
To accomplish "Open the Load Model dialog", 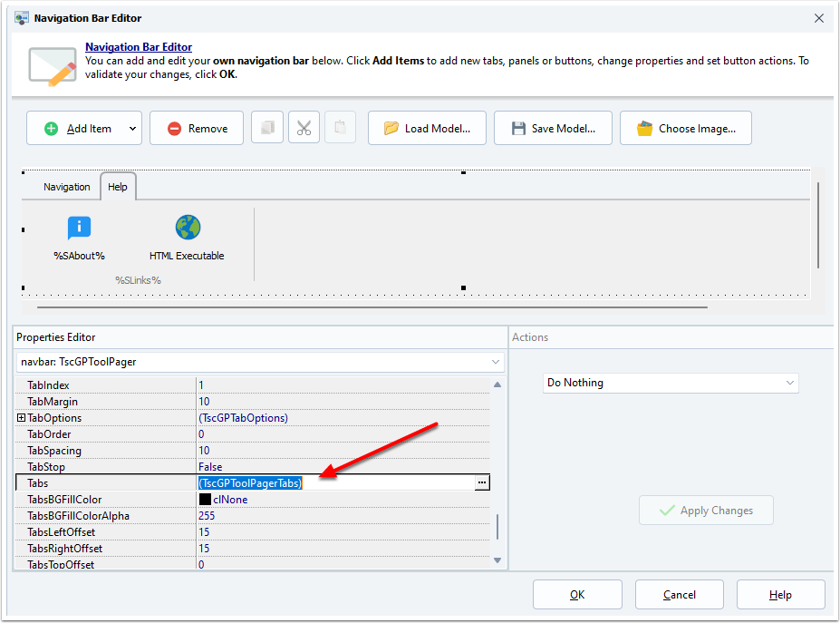I will 427,128.
